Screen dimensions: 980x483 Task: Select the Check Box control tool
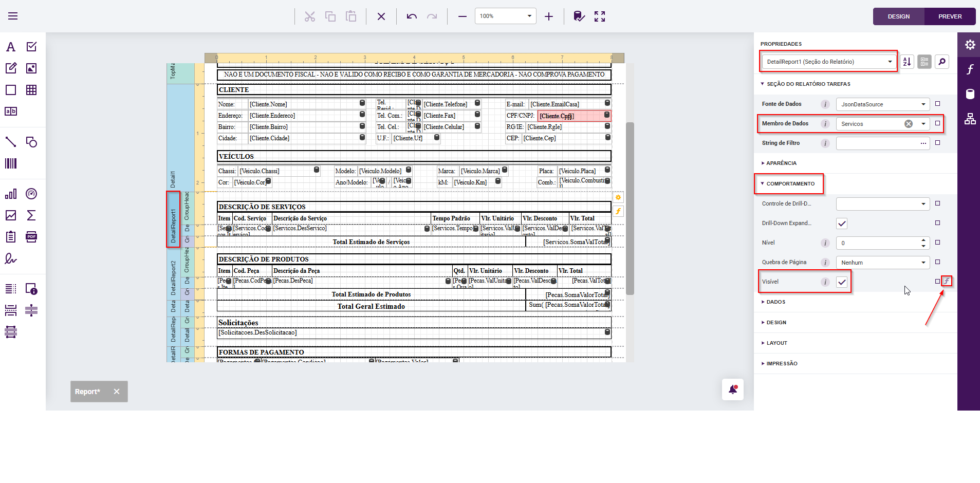click(x=31, y=47)
